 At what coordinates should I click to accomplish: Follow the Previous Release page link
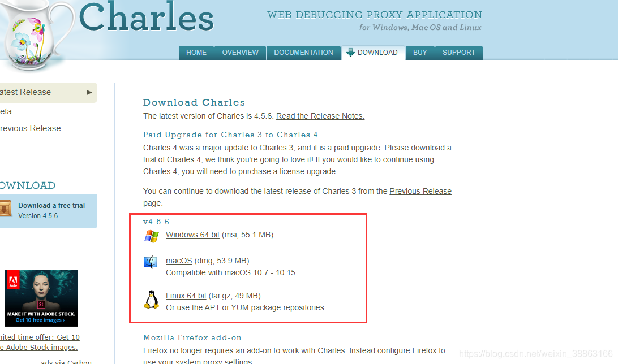(420, 191)
